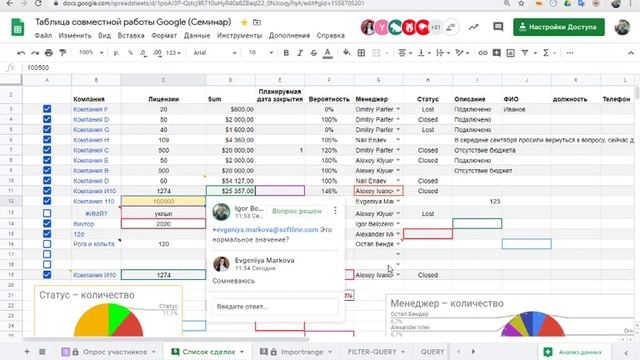Image resolution: width=640 pixels, height=360 pixels.
Task: Click the evgeniya.markova@softline.com mention link
Action: (x=265, y=230)
